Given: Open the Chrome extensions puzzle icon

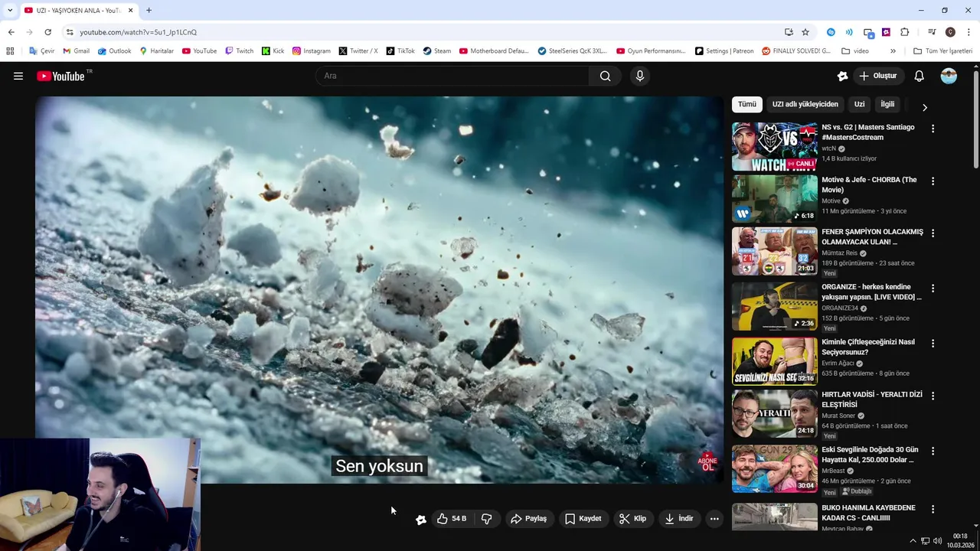Looking at the screenshot, I should pos(905,32).
